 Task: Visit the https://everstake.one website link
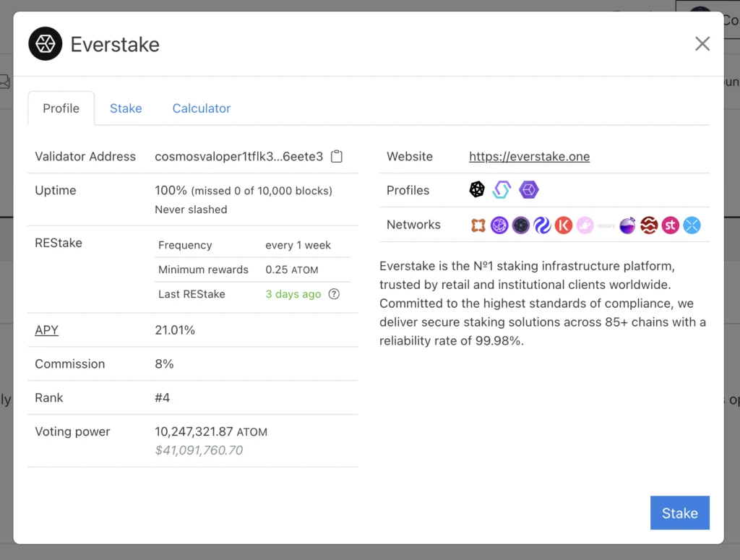(x=529, y=157)
